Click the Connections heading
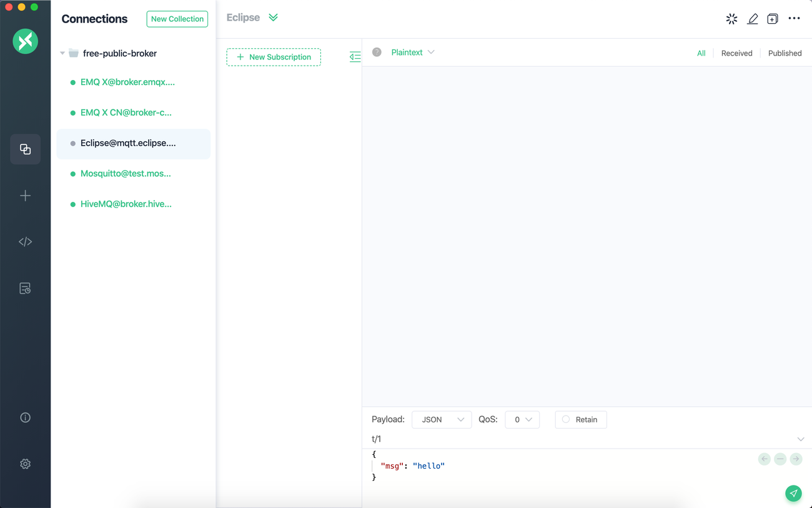 (94, 19)
